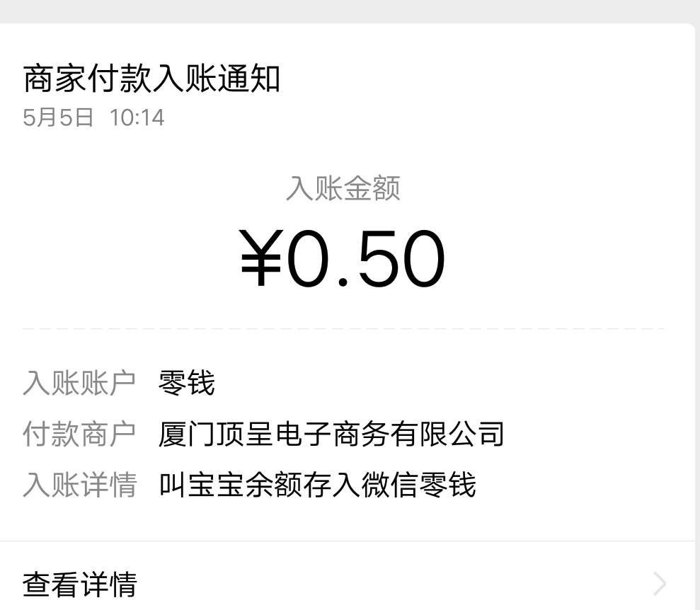Image resolution: width=700 pixels, height=610 pixels.
Task: Click the dashed divider under amount
Action: point(344,329)
